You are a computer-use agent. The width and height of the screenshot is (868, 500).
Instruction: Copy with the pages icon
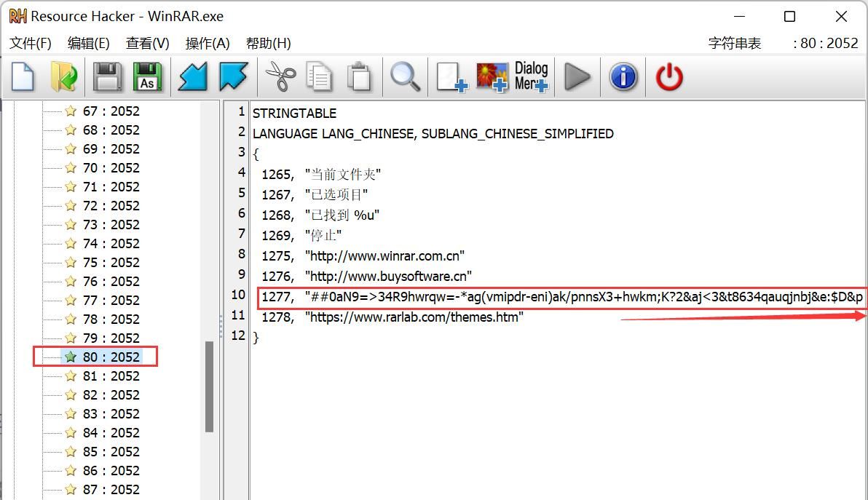pos(320,76)
